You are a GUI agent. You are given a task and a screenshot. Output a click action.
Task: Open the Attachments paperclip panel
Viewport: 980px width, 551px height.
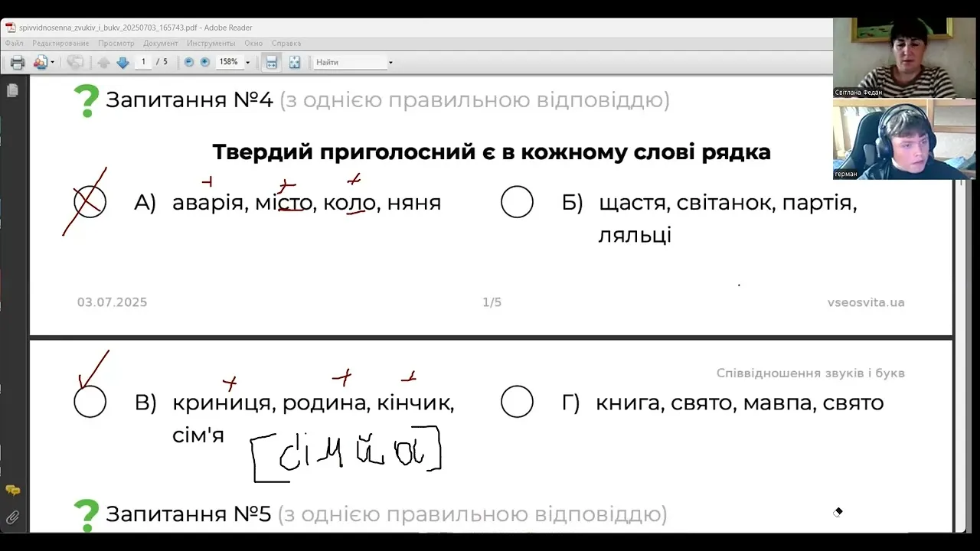tap(12, 518)
